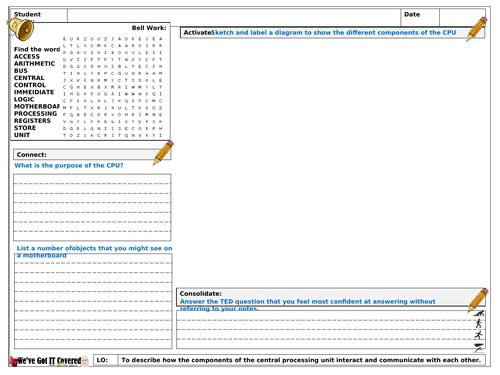Select the word PROCESSING in the list
This screenshot has height=375, width=500.
click(35, 114)
